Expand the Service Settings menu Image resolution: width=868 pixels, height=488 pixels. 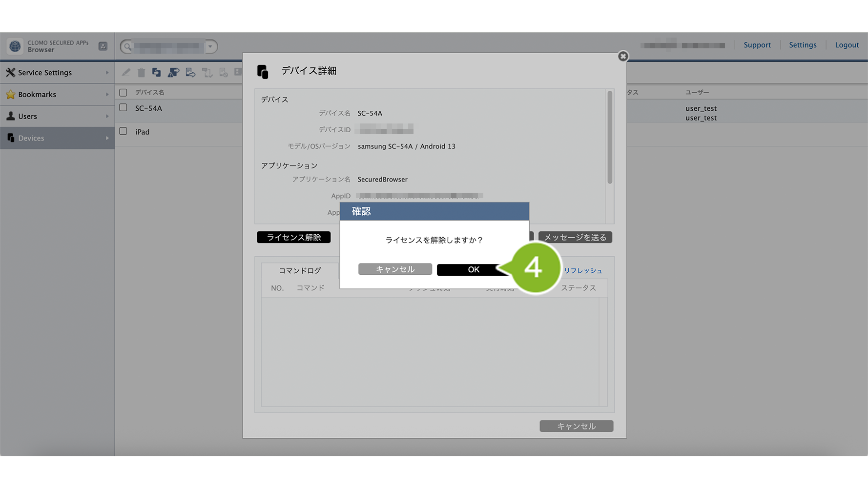57,73
